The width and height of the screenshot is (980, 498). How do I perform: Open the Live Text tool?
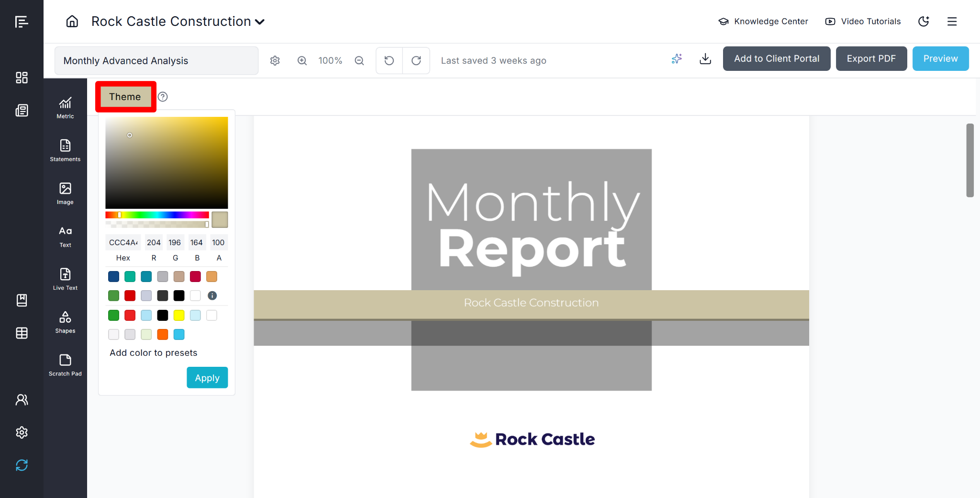[x=65, y=280]
